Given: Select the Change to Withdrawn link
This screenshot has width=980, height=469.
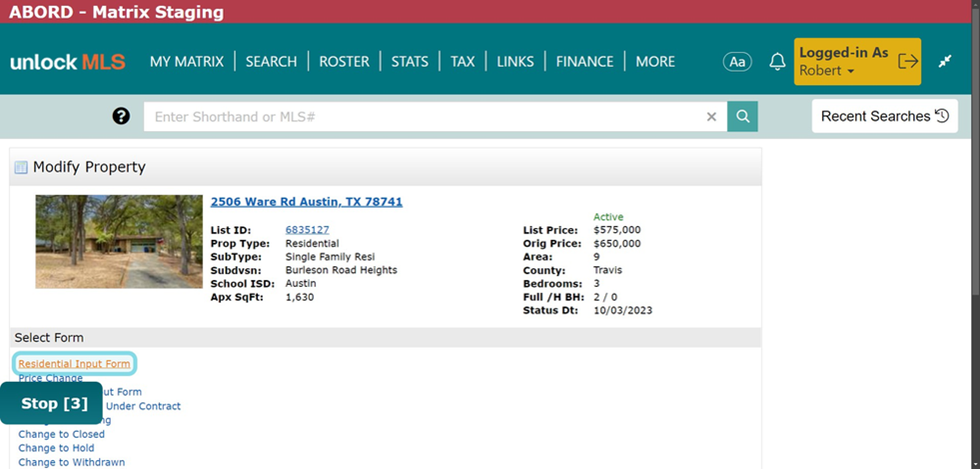Looking at the screenshot, I should [x=71, y=462].
